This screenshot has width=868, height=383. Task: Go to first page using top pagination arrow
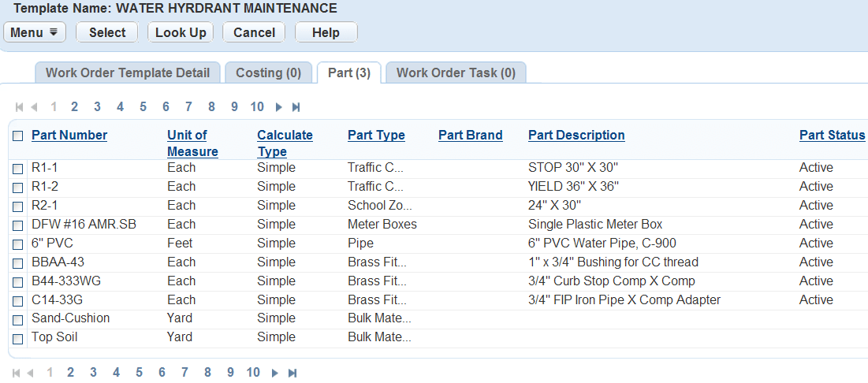click(x=19, y=107)
